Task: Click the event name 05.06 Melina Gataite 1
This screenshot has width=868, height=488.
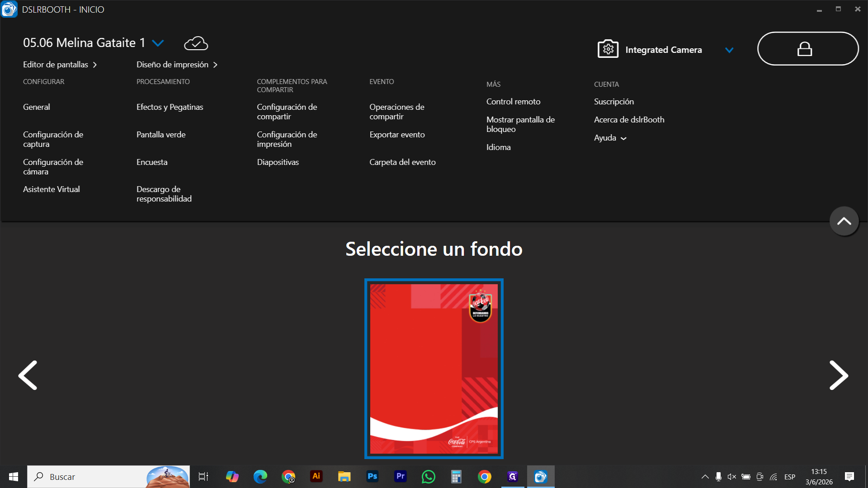Action: coord(84,43)
